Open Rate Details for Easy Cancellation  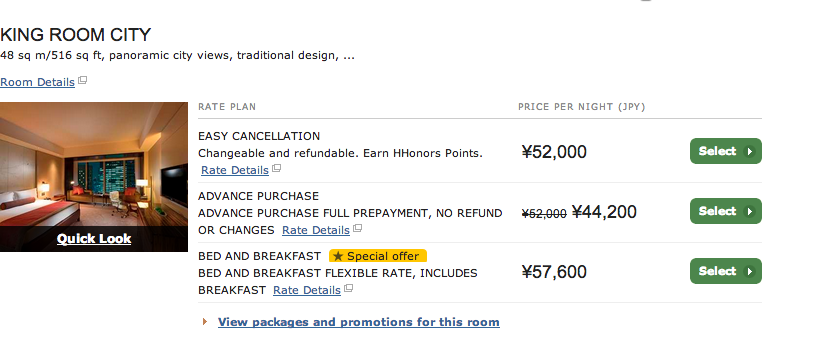[x=235, y=170]
